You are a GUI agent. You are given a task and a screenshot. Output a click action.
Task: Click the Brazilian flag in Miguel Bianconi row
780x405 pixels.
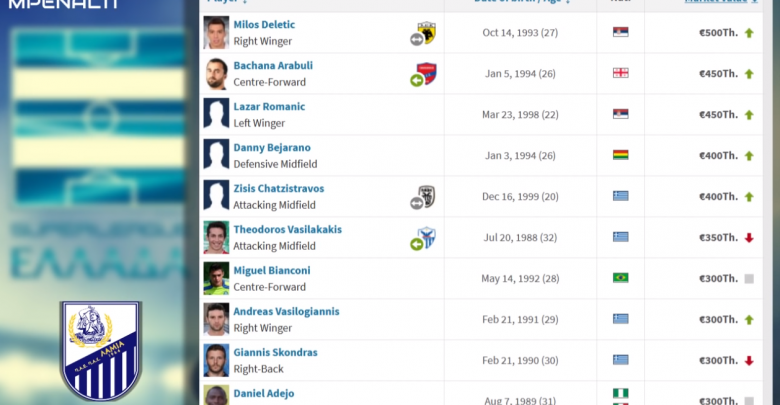pyautogui.click(x=620, y=278)
